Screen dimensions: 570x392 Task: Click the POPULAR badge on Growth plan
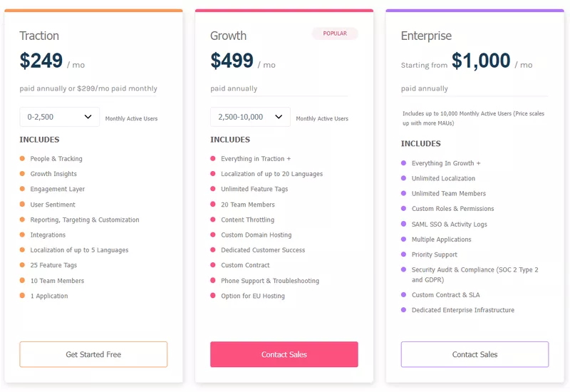(x=335, y=33)
